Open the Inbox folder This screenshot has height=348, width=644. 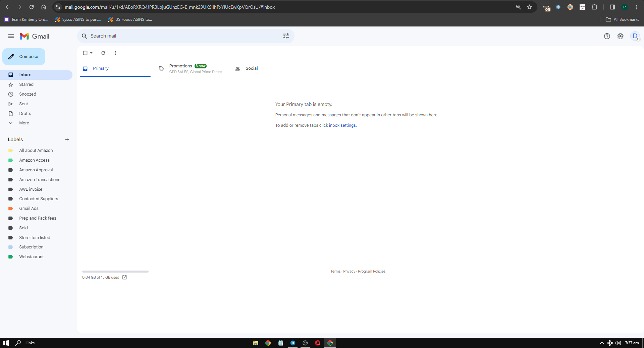point(36,75)
